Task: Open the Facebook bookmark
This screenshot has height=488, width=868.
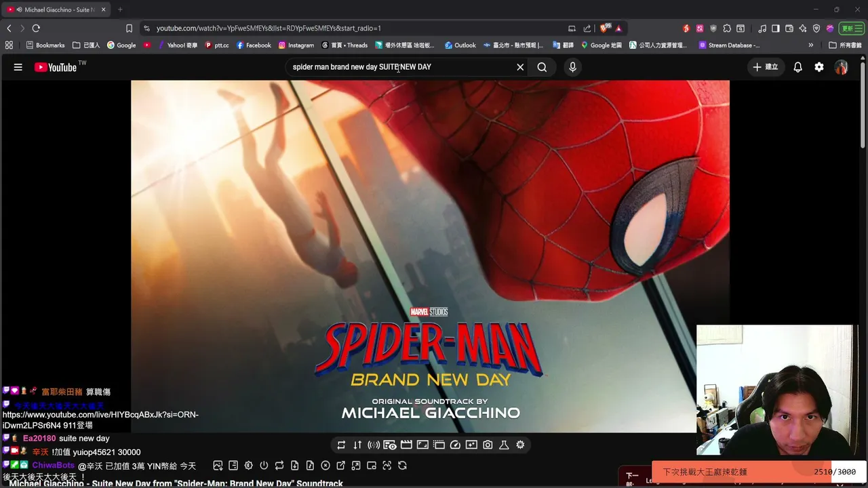Action: (254, 45)
